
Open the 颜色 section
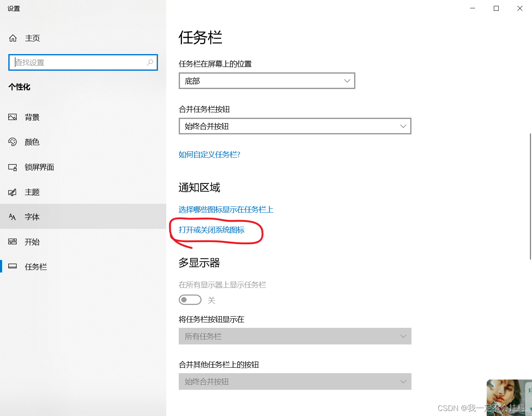point(83,142)
